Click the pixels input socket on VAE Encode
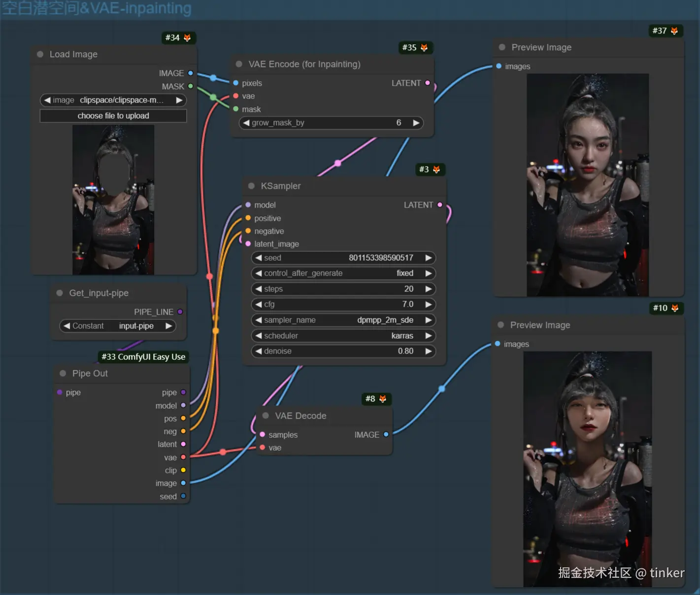Image resolution: width=700 pixels, height=595 pixels. point(236,83)
